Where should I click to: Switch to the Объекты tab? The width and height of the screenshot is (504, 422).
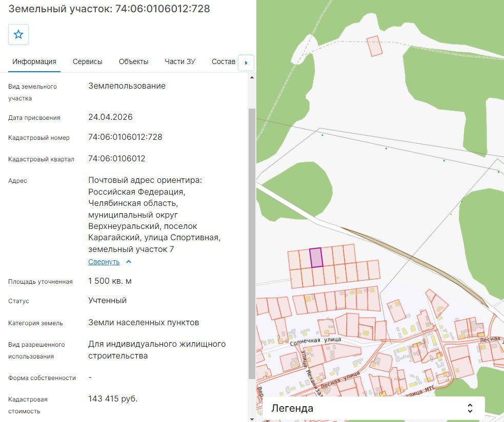[133, 61]
